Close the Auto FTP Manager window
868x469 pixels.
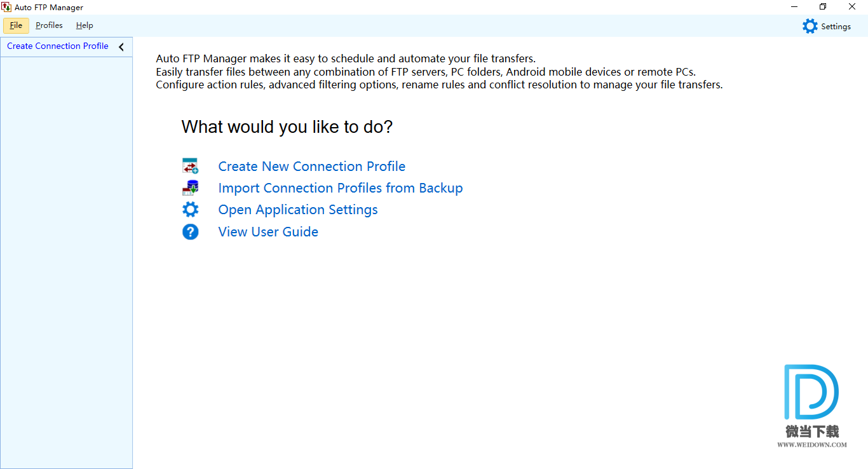click(x=852, y=7)
